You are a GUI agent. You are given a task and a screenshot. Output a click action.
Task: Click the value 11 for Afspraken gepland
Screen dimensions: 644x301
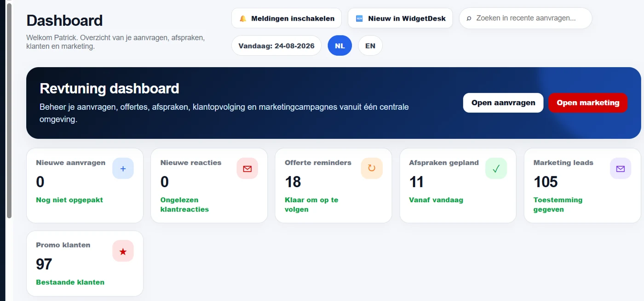click(x=416, y=182)
